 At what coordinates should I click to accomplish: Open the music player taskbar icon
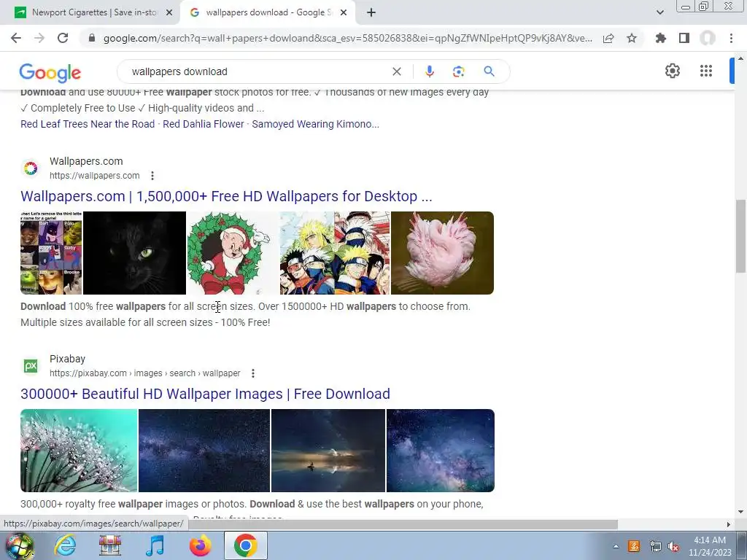point(155,545)
